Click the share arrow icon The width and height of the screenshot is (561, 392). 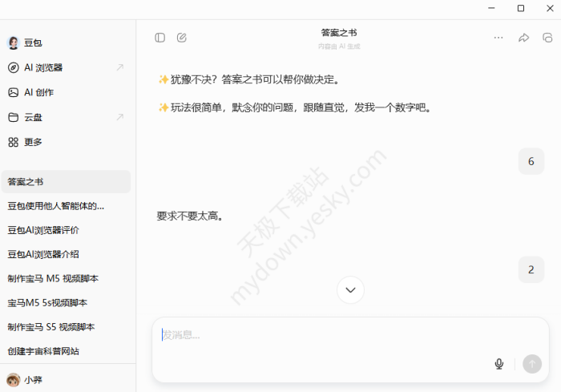click(524, 38)
